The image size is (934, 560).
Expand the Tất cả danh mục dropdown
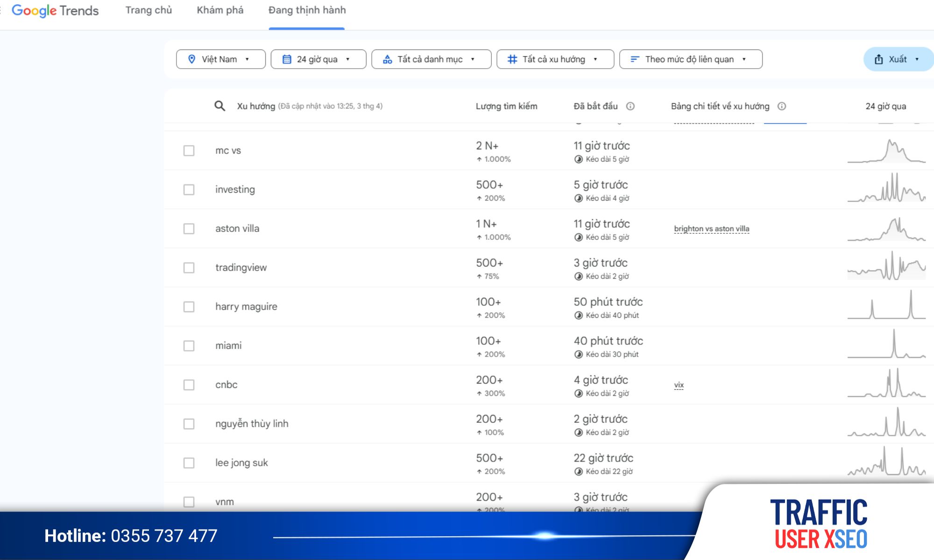click(432, 59)
